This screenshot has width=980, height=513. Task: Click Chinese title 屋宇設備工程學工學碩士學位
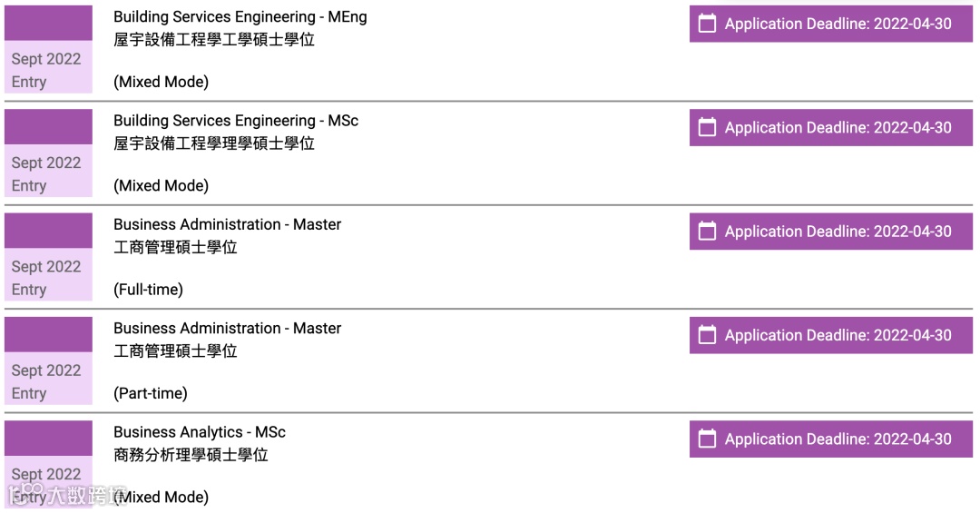coord(213,40)
